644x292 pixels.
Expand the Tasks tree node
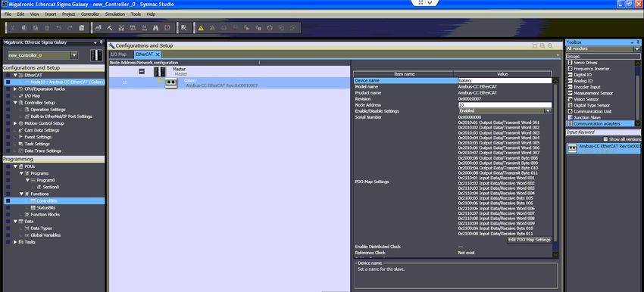pyautogui.click(x=15, y=242)
